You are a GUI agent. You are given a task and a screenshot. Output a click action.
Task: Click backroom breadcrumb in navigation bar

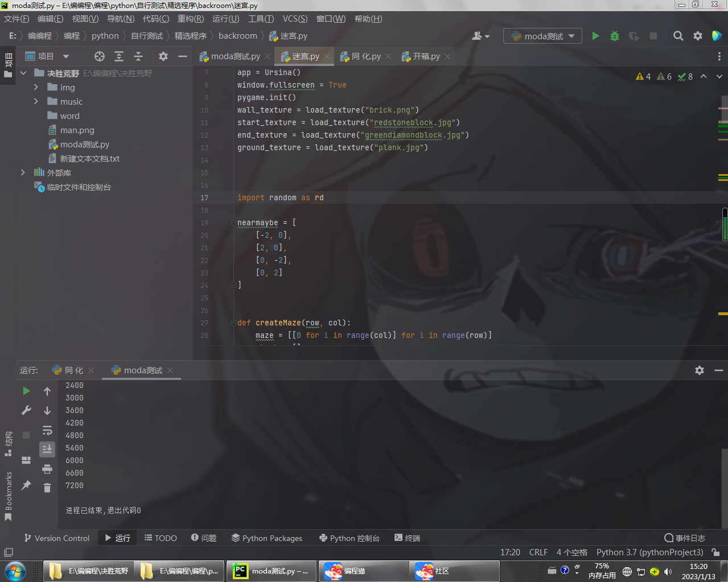click(238, 36)
